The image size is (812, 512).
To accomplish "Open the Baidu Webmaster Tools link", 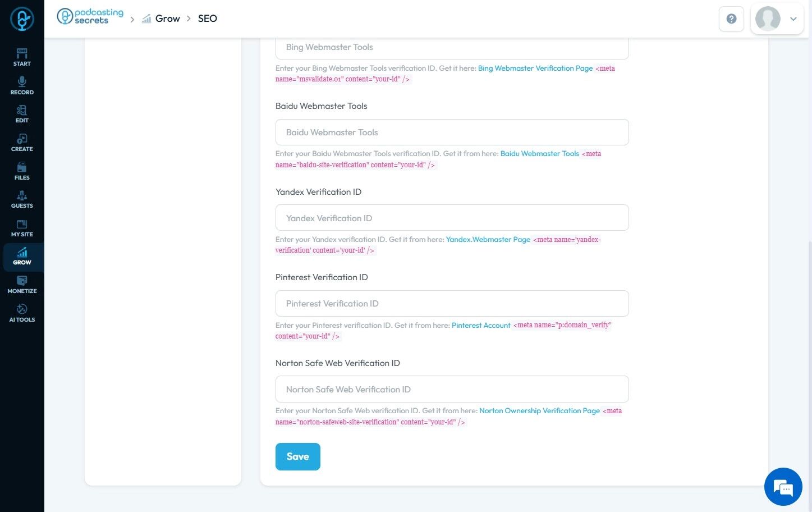I will tap(540, 153).
